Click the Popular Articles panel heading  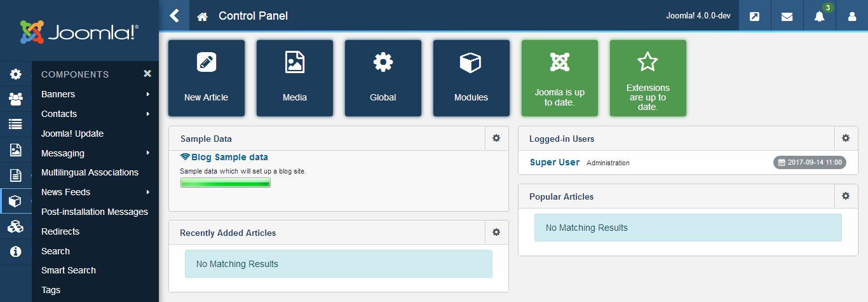click(562, 197)
